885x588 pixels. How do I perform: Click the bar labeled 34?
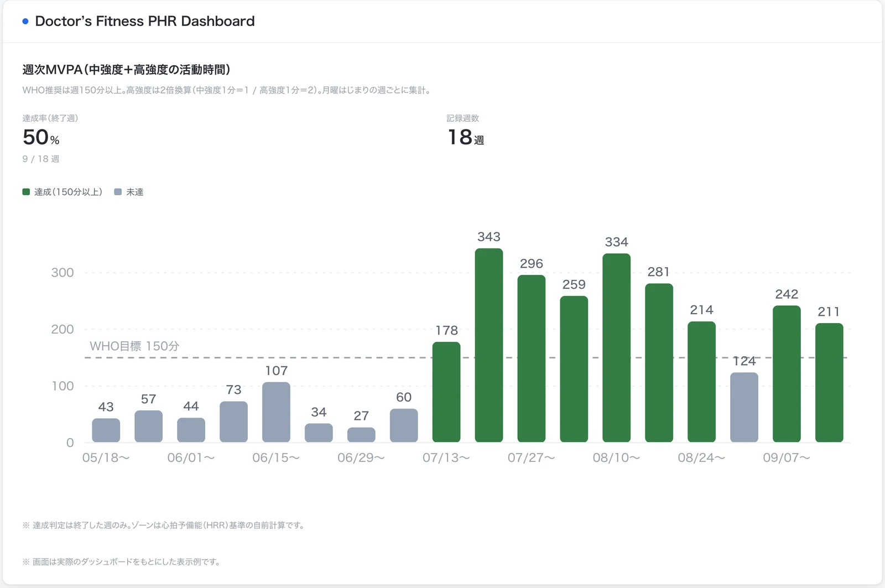tap(319, 433)
